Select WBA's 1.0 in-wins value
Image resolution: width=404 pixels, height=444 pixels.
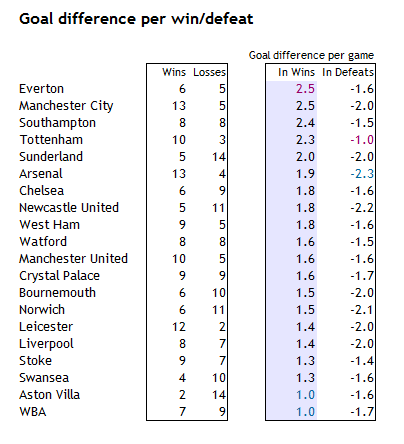[305, 412]
